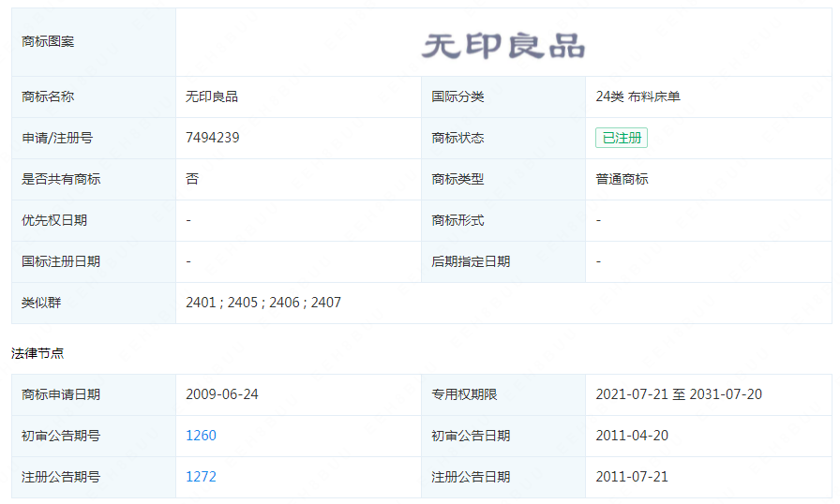Screen dimensions: 840x504
Task: Click the 普通商标 trademark type value
Action: point(622,179)
